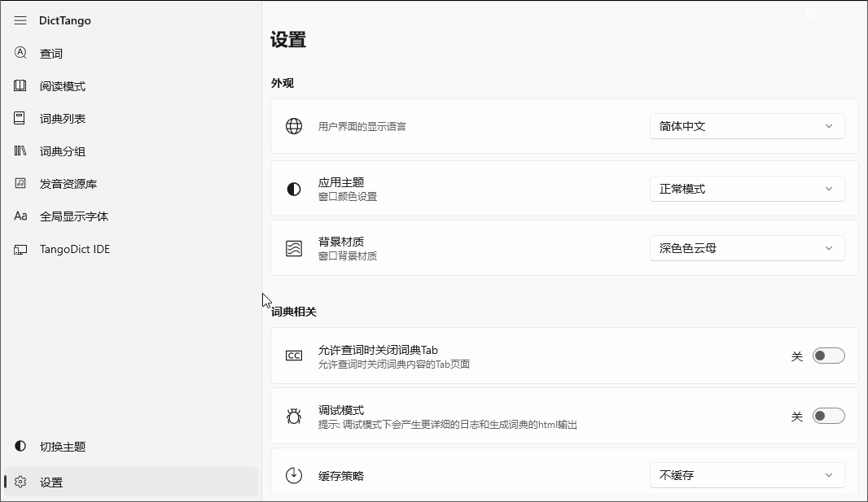This screenshot has height=502, width=868.
Task: Click 切换主题 label to switch theme
Action: click(63, 447)
